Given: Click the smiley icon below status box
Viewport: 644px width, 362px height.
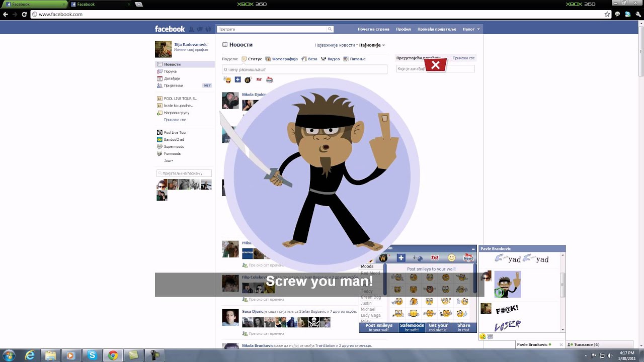Looking at the screenshot, I should pyautogui.click(x=227, y=80).
